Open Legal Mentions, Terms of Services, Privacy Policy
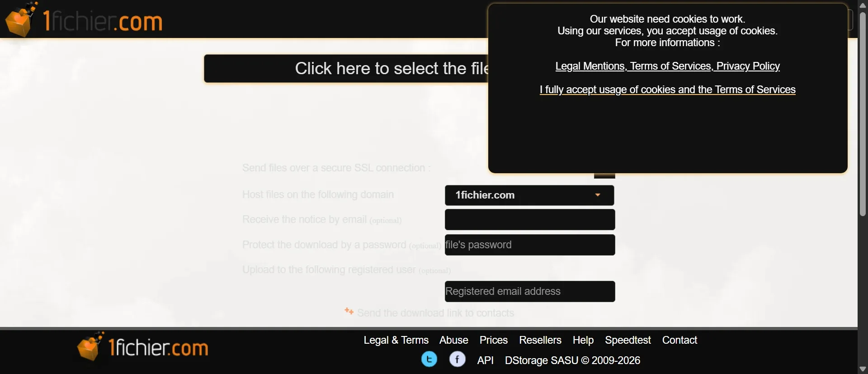The height and width of the screenshot is (374, 868). point(667,66)
